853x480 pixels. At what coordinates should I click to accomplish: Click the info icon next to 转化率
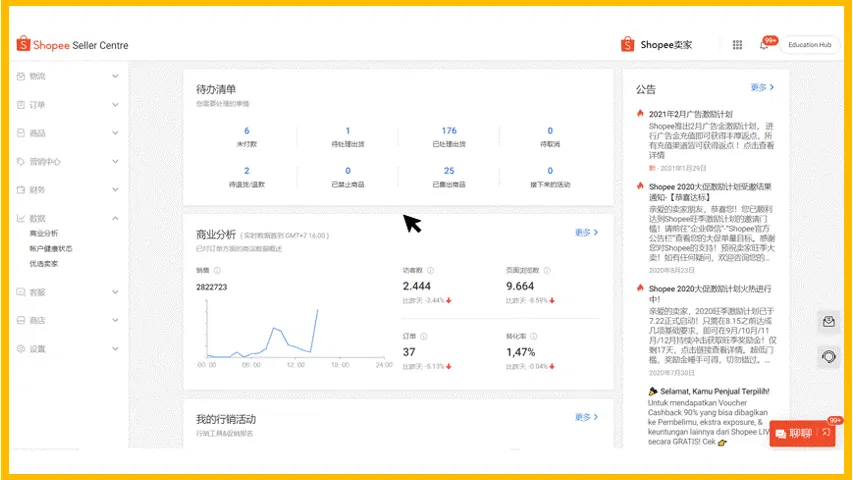pos(534,336)
